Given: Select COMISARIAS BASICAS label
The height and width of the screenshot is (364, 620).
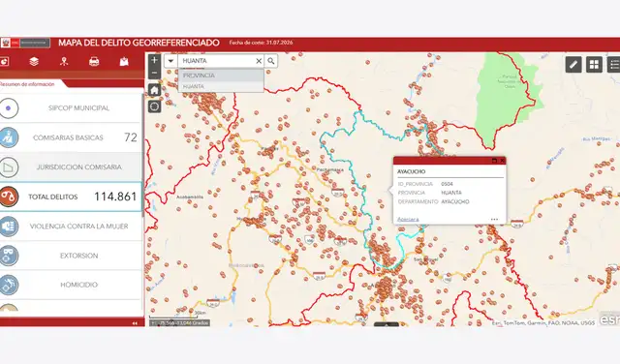Looking at the screenshot, I should tap(68, 137).
